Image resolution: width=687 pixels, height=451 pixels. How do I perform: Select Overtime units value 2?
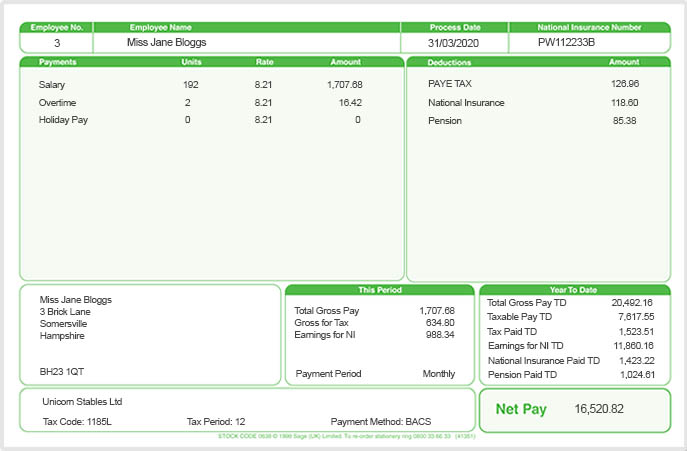pos(188,103)
